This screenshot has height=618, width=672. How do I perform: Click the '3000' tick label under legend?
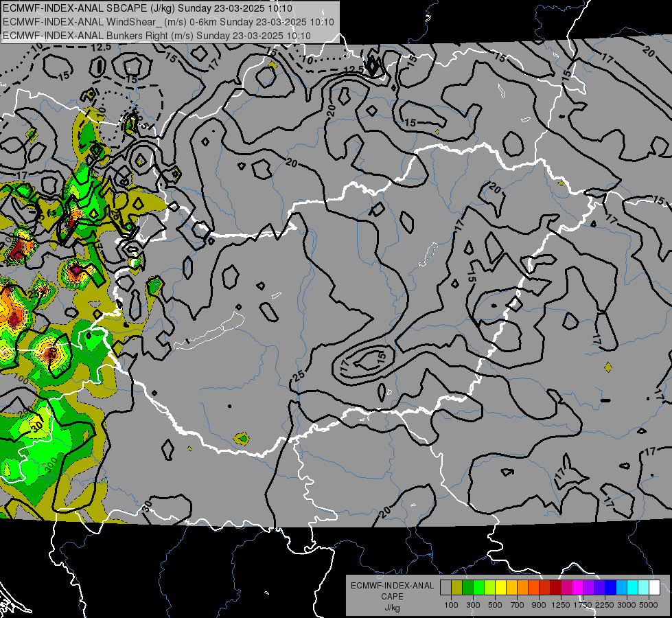tap(627, 605)
